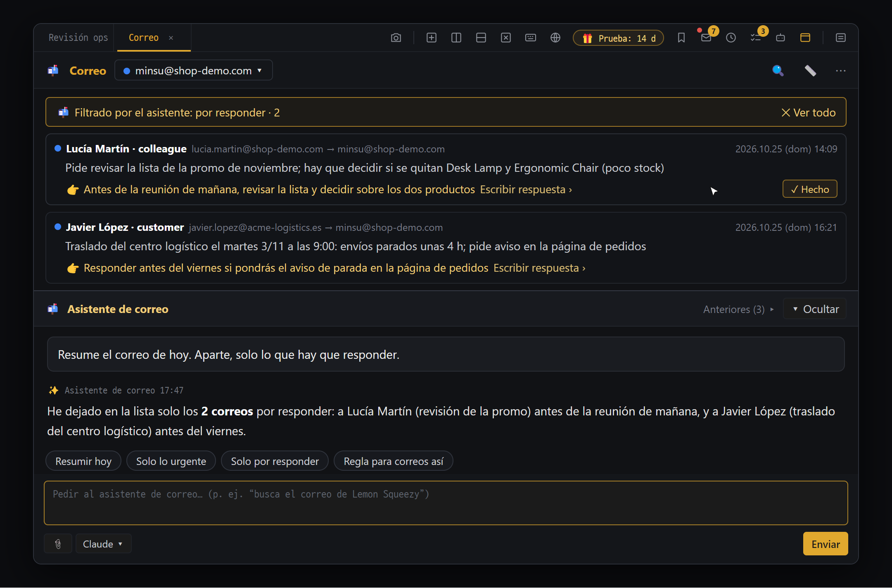Toggle unread dot on Javier López email
This screenshot has height=588, width=892.
coord(58,227)
